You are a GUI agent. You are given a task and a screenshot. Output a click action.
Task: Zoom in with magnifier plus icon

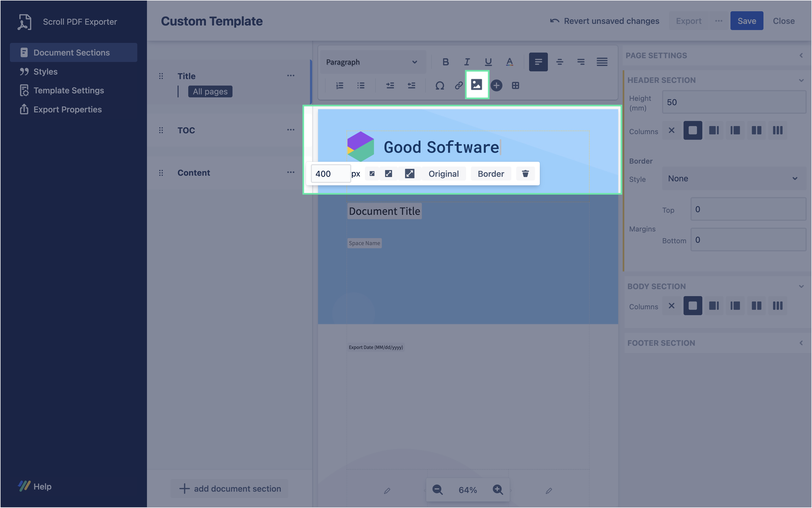pyautogui.click(x=498, y=489)
